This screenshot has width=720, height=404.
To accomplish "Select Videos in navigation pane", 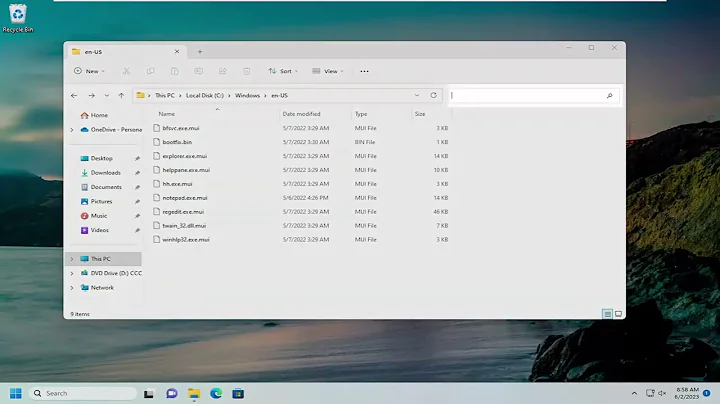I will (95, 230).
